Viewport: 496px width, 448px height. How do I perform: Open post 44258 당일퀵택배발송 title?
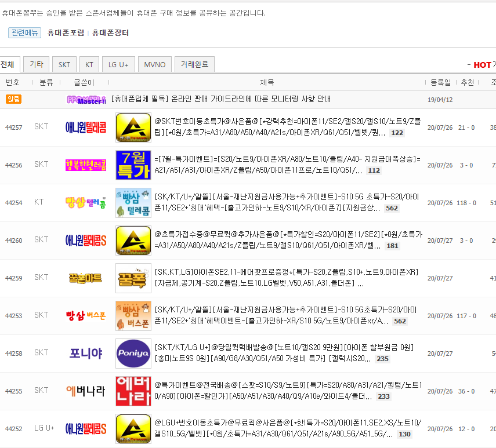pyautogui.click(x=284, y=353)
